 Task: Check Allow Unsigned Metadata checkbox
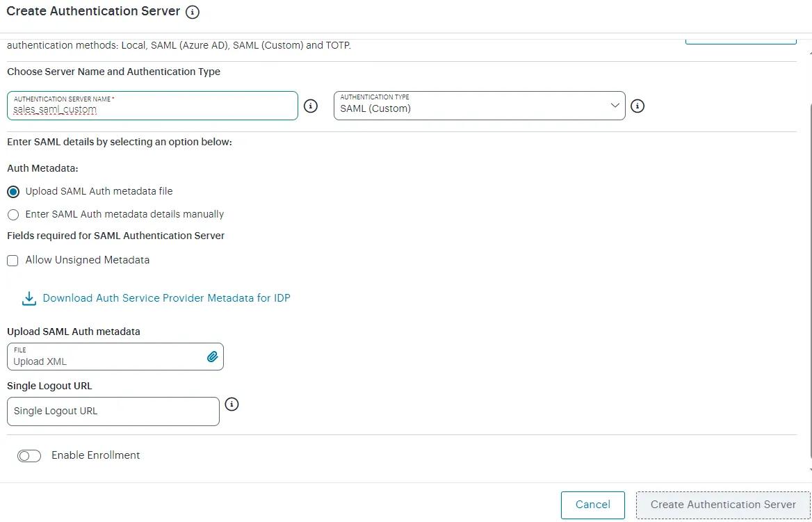[13, 261]
